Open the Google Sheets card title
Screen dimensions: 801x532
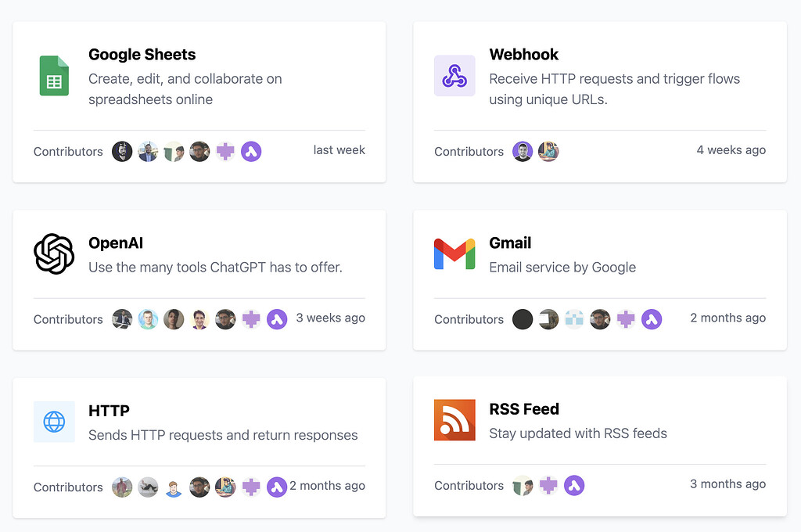[x=142, y=55]
